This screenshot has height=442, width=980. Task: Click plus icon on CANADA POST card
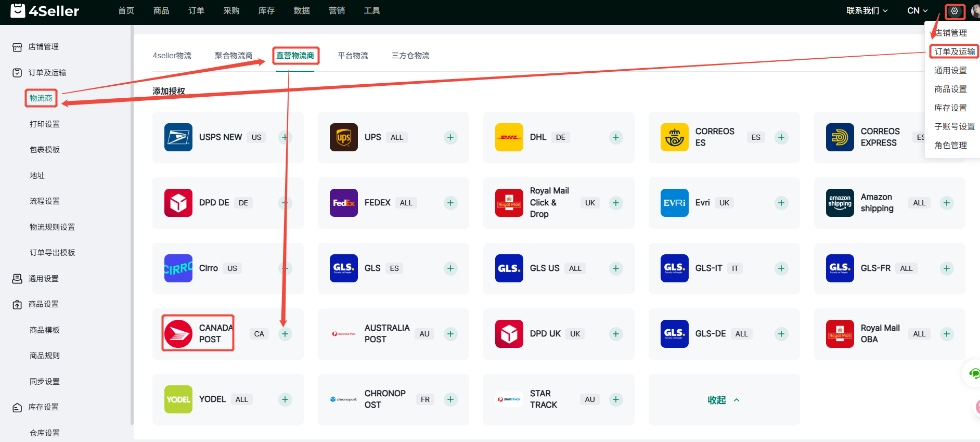coord(285,334)
